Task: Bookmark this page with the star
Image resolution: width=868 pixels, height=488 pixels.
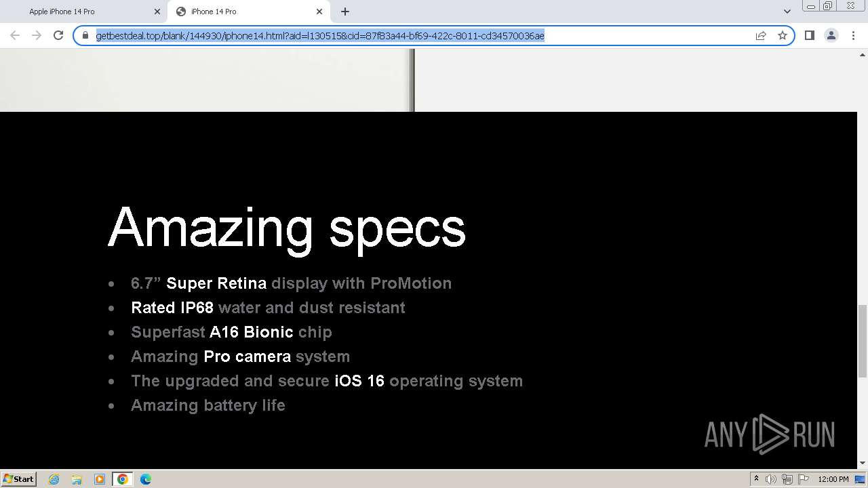Action: point(783,35)
